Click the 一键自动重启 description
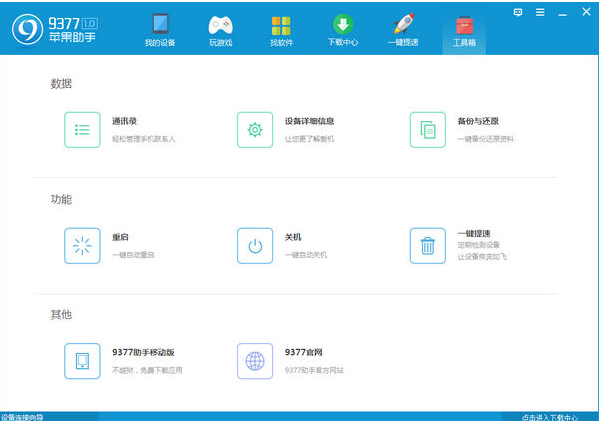The image size is (601, 421). [133, 255]
